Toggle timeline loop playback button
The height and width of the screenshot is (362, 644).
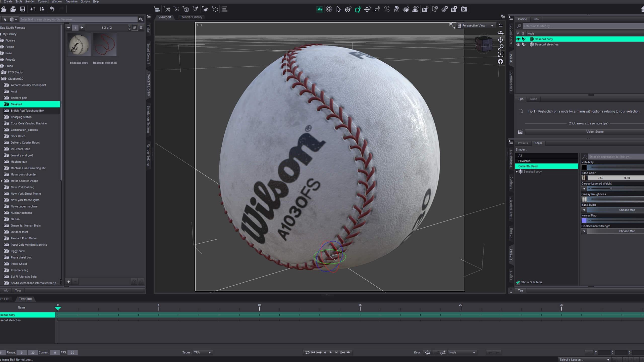point(307,352)
